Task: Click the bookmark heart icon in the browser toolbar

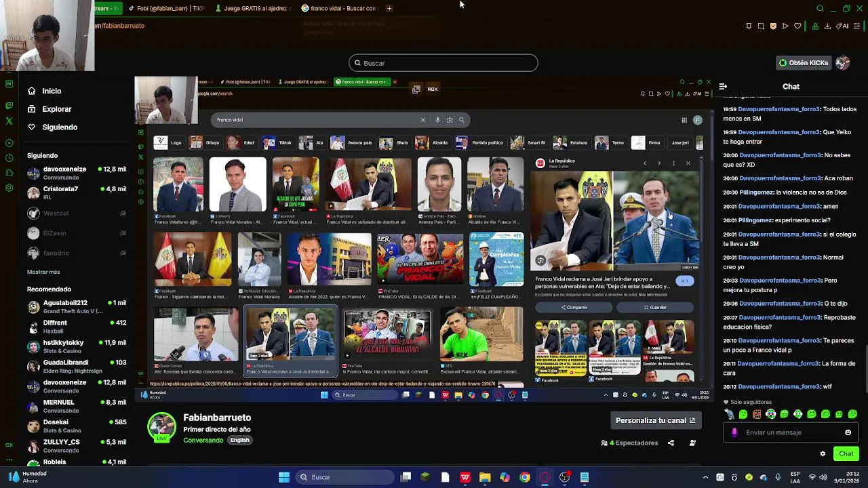Action: click(x=797, y=26)
